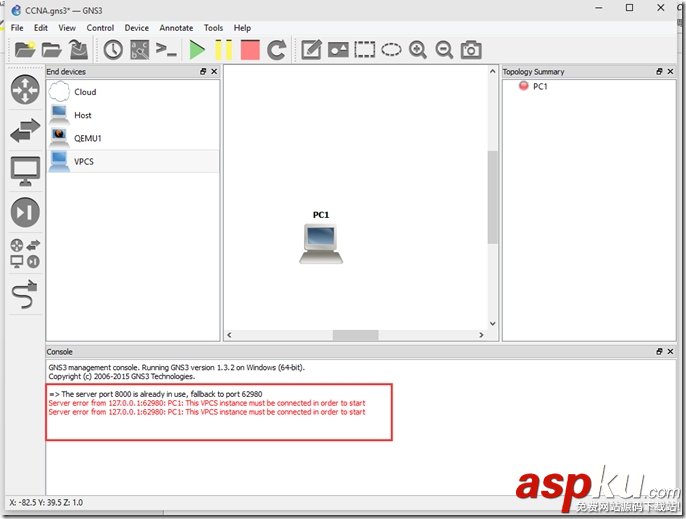The height and width of the screenshot is (519, 686).
Task: Browse security devices in sidebar
Action: (25, 212)
